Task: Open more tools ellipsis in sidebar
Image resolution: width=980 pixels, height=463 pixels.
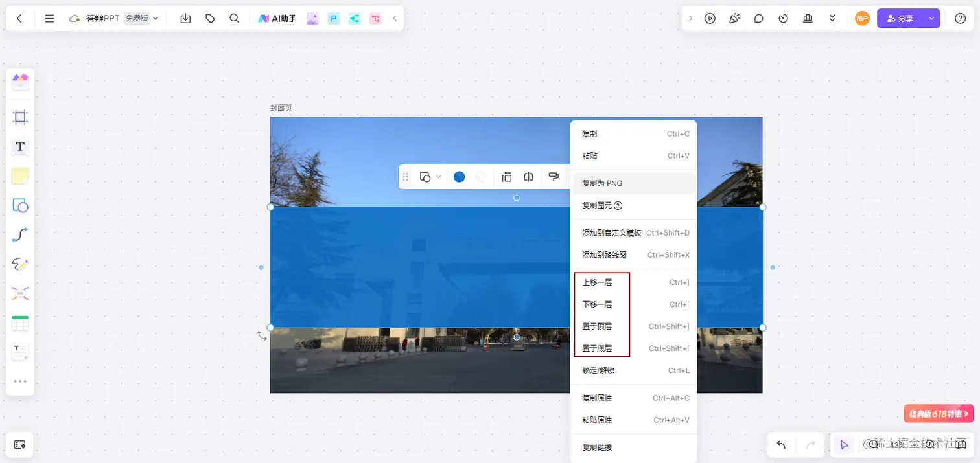Action: 20,381
